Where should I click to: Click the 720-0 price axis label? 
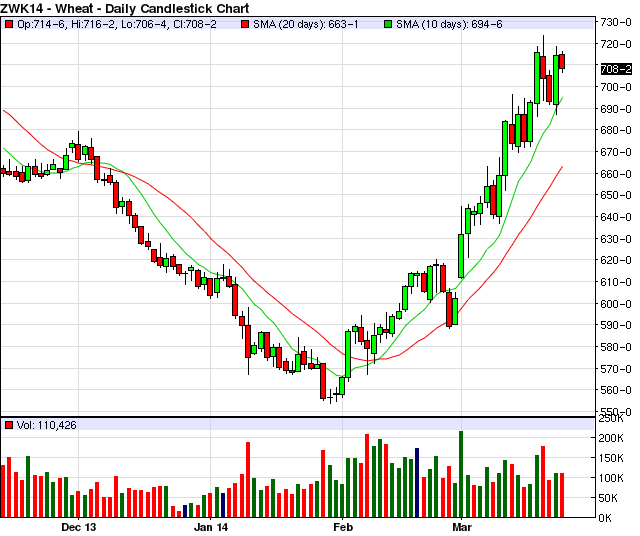tap(616, 44)
